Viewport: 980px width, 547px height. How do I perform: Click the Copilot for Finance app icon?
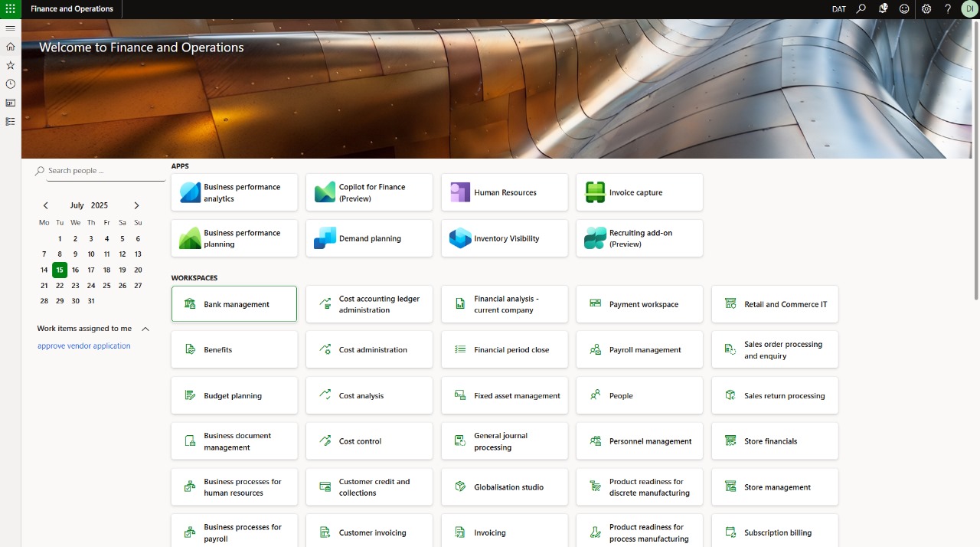click(x=325, y=192)
